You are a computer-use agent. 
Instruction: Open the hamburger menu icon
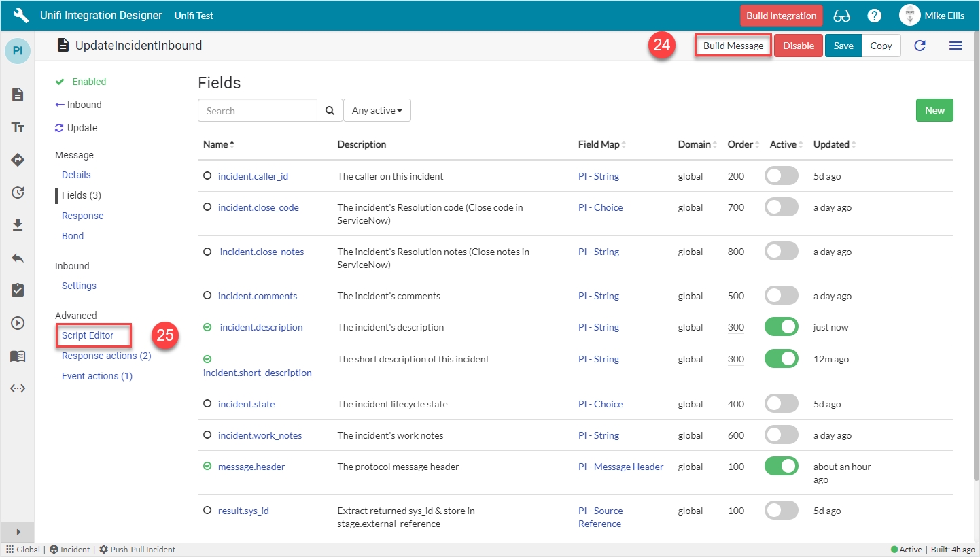coord(955,46)
